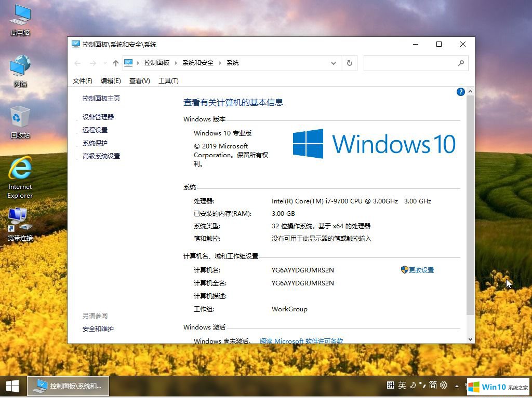This screenshot has height=398, width=532.
Task: Click the 更改设置 link
Action: 421,270
